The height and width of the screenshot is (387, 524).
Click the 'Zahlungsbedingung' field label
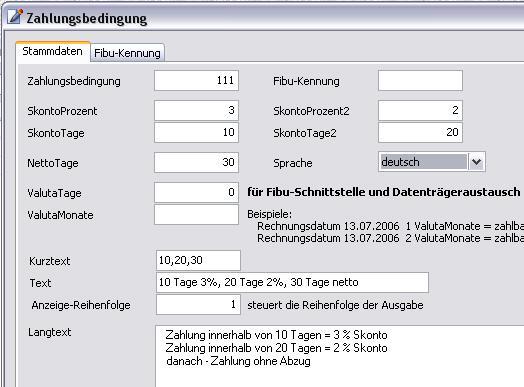click(74, 81)
